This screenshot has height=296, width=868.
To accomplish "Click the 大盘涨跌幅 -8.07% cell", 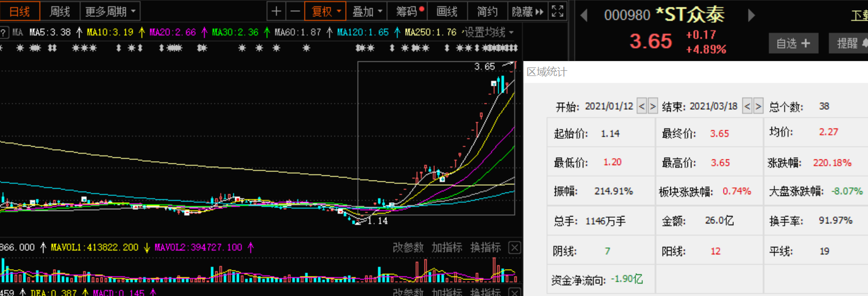I will [x=816, y=191].
